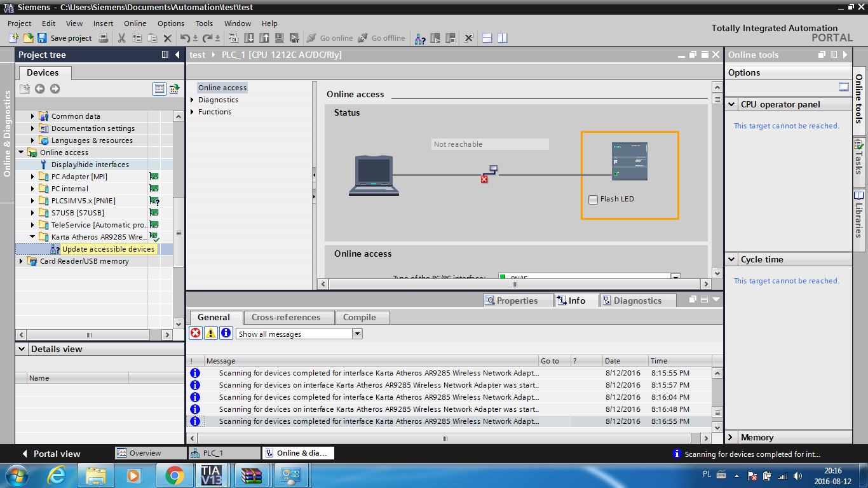Click the Accessible devices toolbar icon
868x488 pixels.
[420, 38]
